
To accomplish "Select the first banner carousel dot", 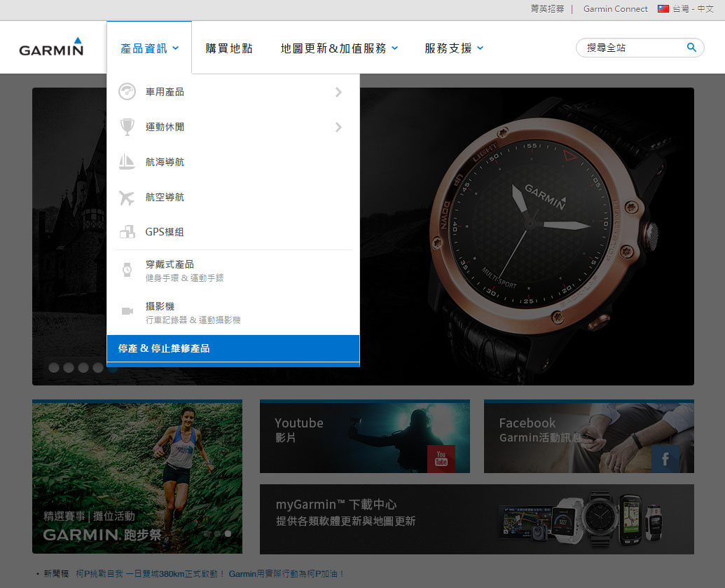I will [x=54, y=367].
